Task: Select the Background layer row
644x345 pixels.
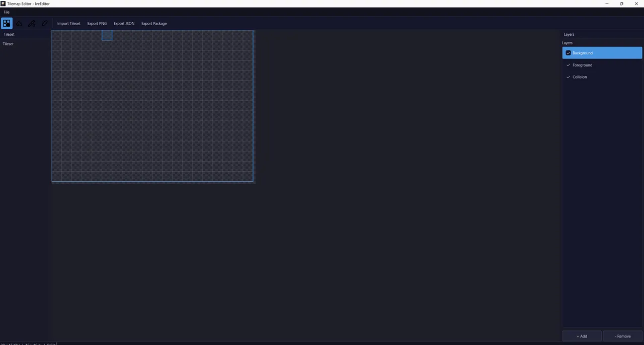Action: [602, 53]
